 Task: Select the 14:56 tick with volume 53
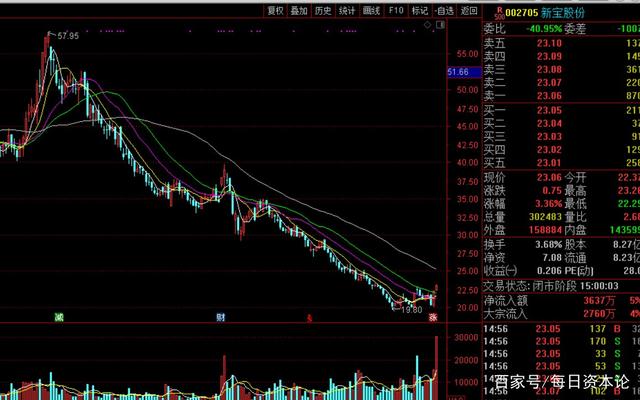[x=562, y=366]
